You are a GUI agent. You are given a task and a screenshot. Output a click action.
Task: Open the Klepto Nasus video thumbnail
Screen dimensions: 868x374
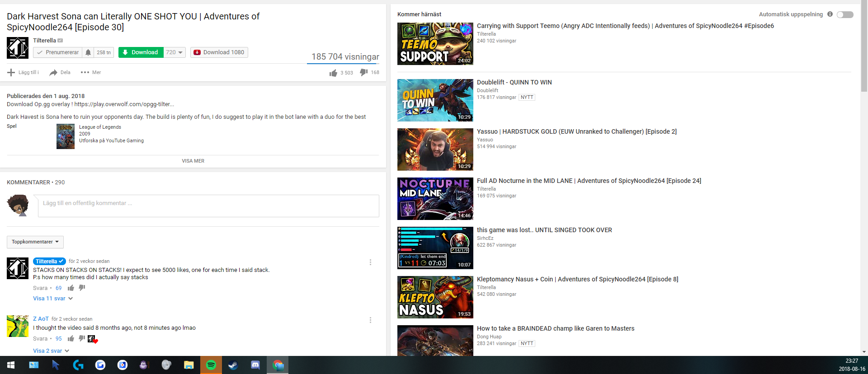(x=435, y=297)
